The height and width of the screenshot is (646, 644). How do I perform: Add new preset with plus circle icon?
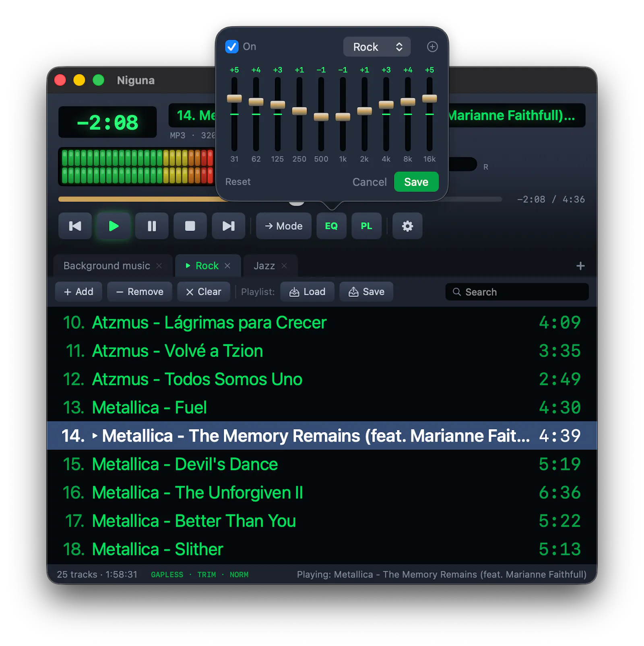coord(432,47)
